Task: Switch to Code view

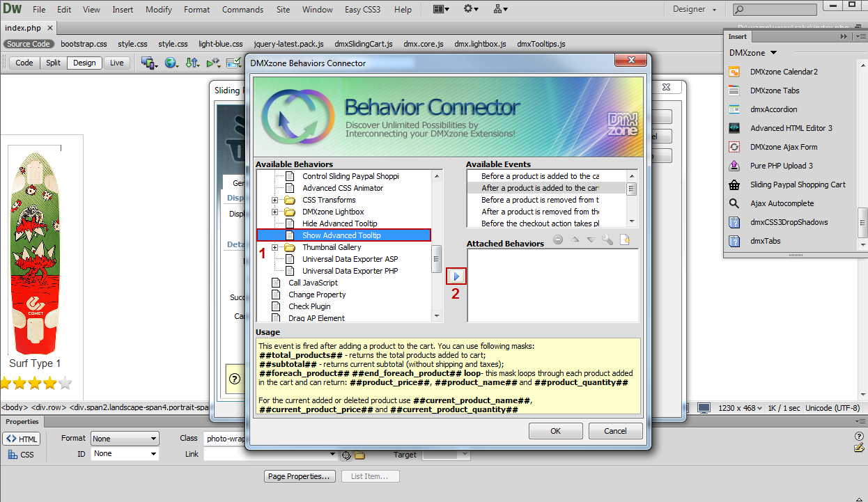Action: 24,63
